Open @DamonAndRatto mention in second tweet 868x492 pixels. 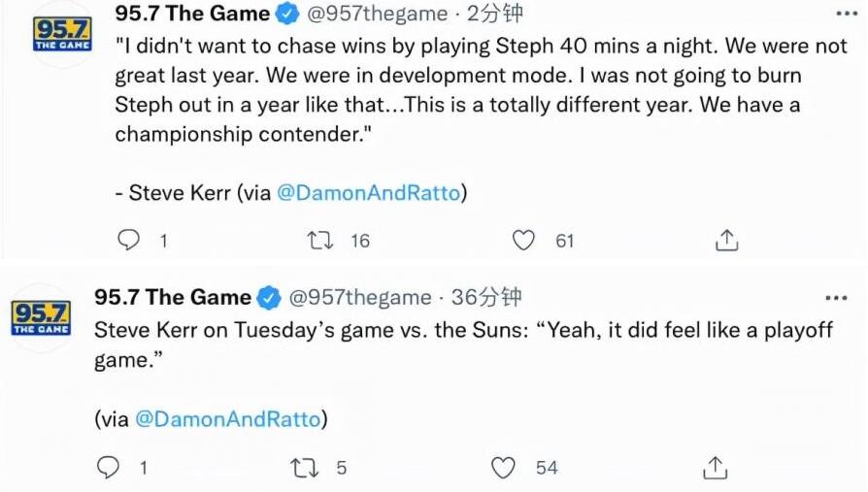tap(227, 419)
